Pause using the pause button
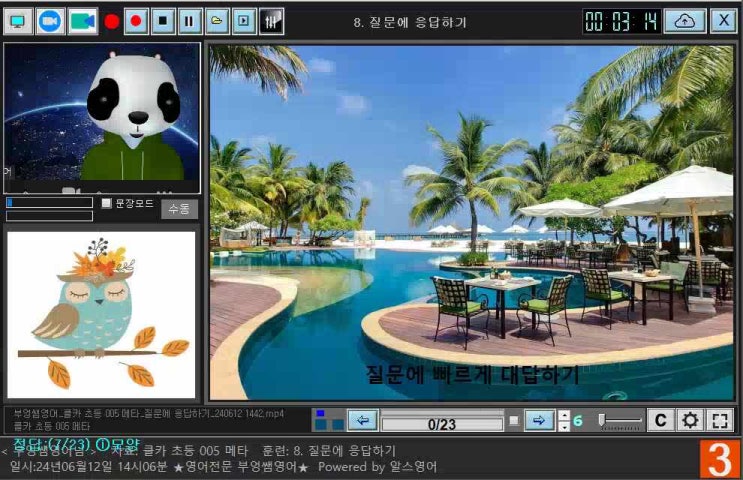 [190, 20]
